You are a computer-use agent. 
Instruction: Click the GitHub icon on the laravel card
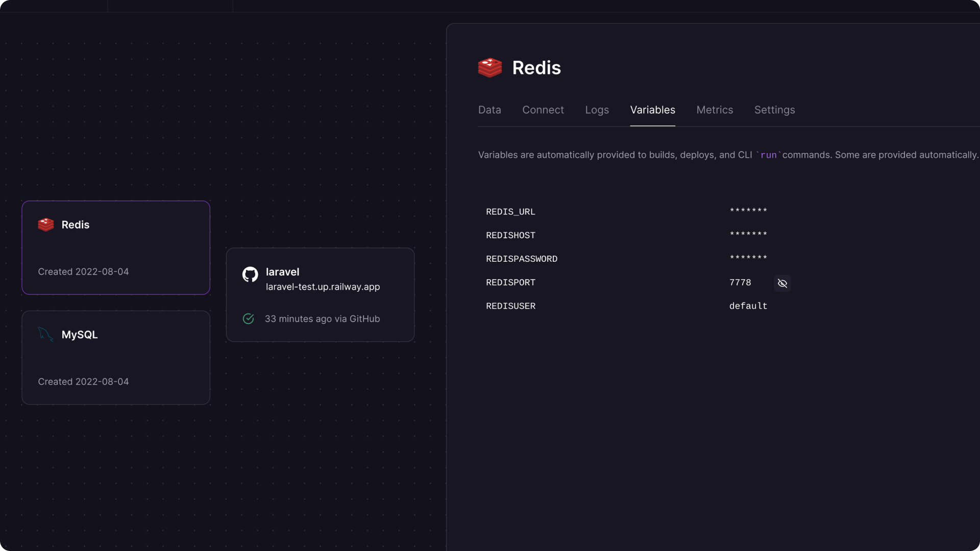tap(250, 274)
